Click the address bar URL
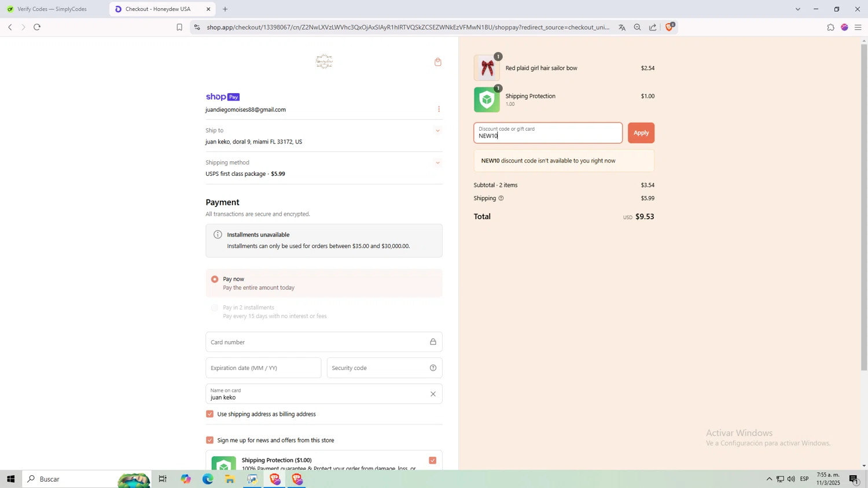This screenshot has height=488, width=868. pos(408,27)
